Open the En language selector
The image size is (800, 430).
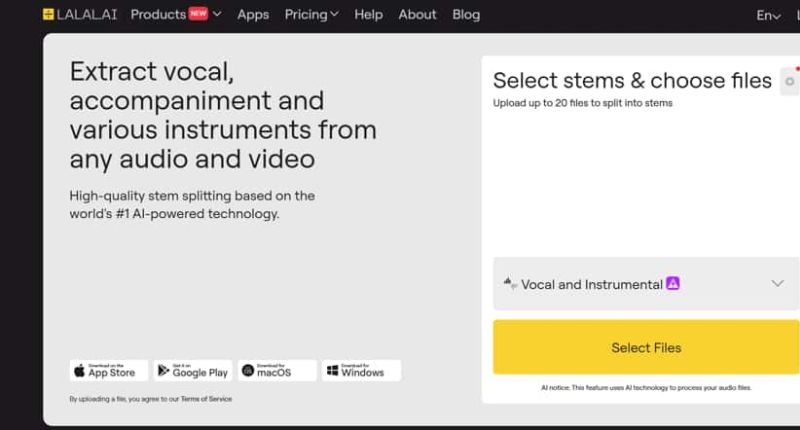(767, 15)
